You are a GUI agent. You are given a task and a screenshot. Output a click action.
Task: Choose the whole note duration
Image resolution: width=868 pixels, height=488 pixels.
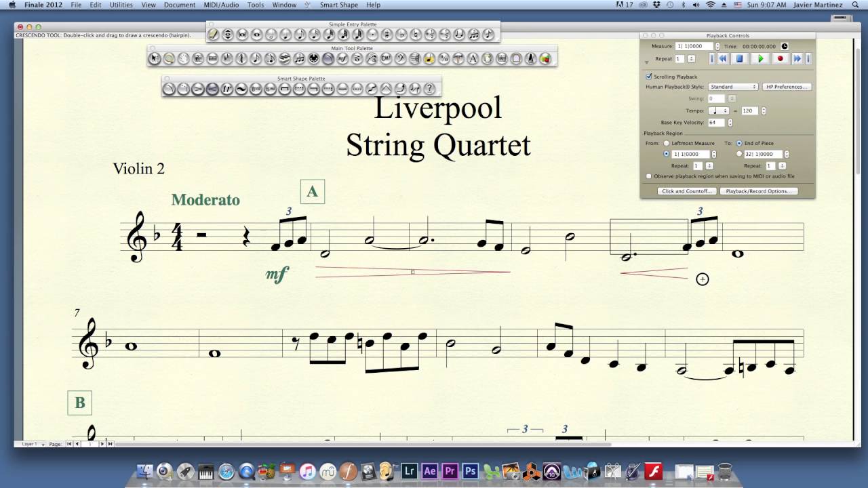[x=257, y=35]
